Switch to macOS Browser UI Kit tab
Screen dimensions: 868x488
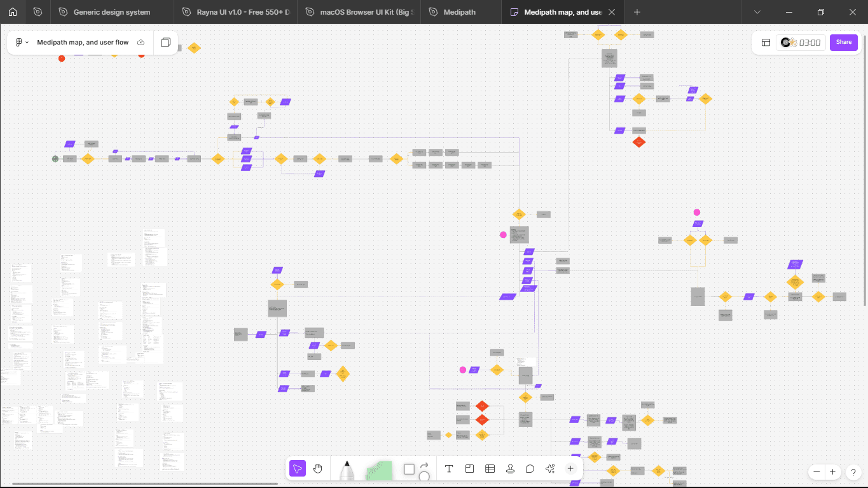pos(359,12)
